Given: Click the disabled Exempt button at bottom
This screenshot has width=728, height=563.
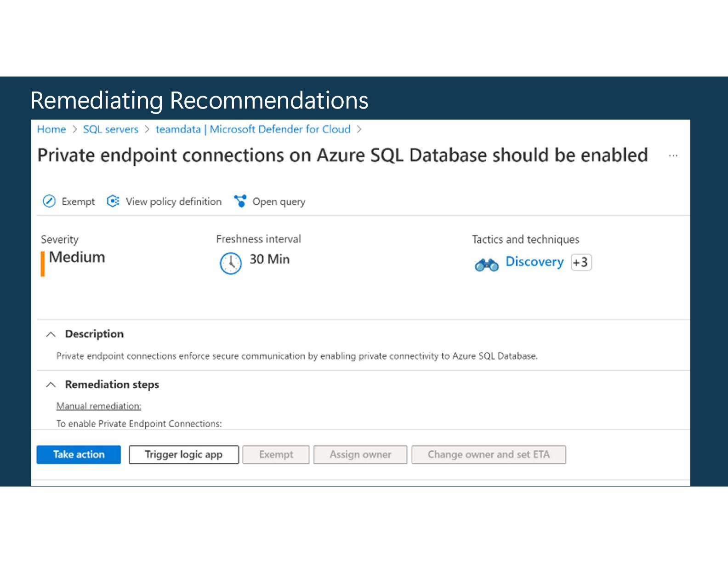Looking at the screenshot, I should 276,454.
